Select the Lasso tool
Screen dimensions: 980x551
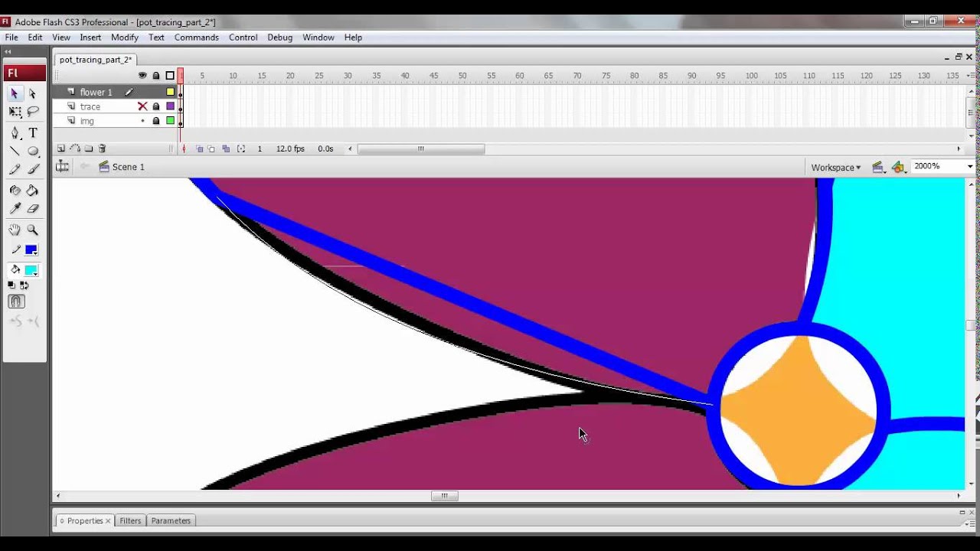point(33,112)
